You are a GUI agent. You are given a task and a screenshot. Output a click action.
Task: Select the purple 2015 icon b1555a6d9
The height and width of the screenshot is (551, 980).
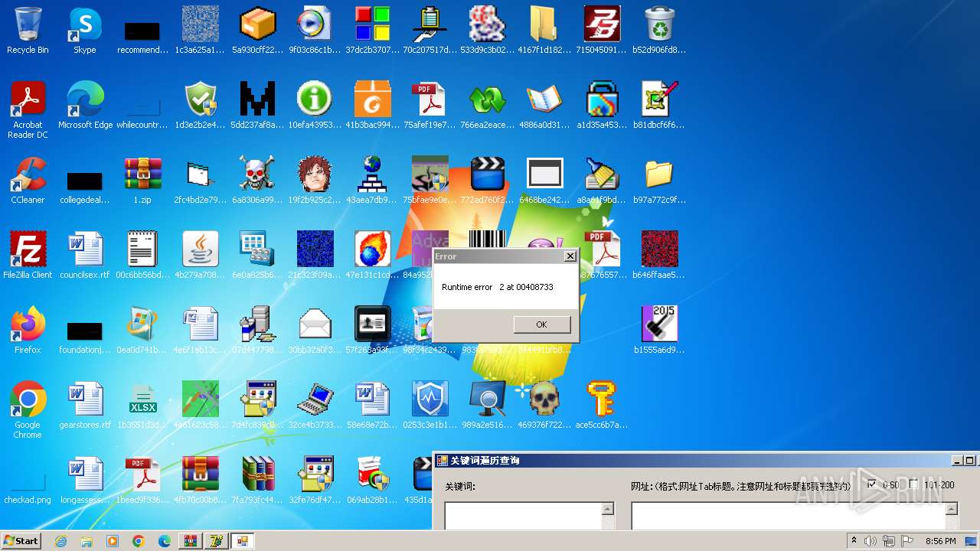659,331
